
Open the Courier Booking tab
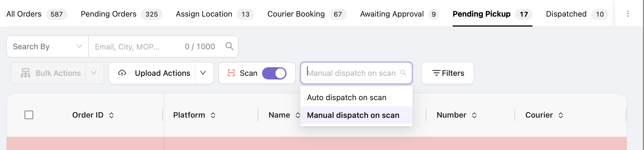point(307,14)
